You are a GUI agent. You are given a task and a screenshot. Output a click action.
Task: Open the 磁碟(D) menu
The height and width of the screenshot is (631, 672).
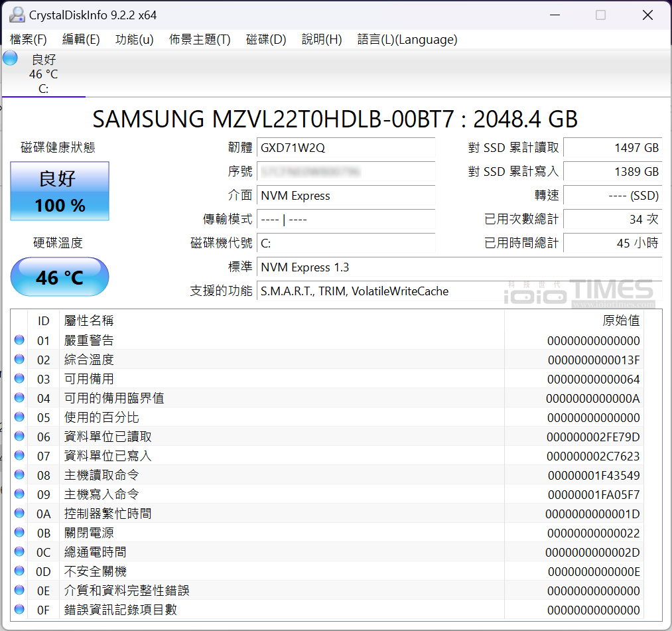tap(266, 39)
